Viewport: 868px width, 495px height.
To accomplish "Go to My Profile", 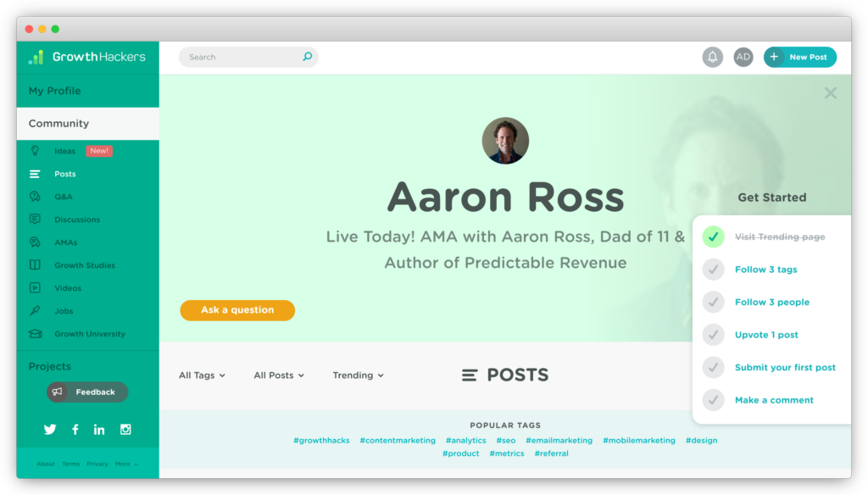I will 54,91.
